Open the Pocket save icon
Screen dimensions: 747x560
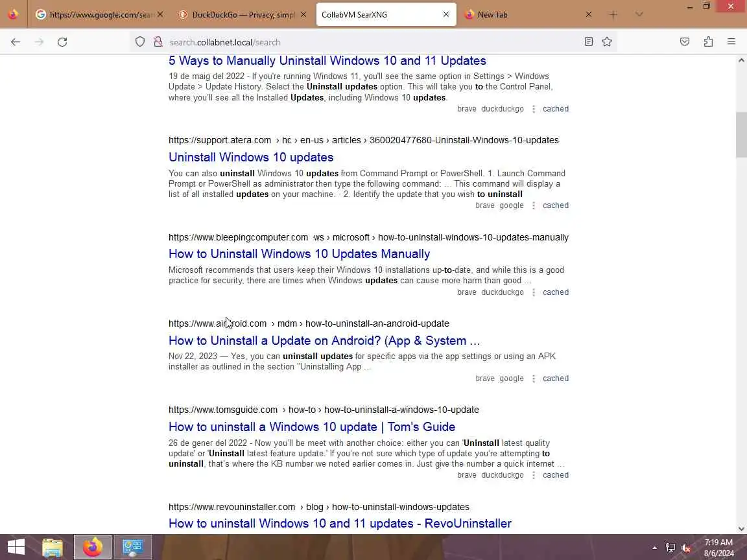(685, 42)
